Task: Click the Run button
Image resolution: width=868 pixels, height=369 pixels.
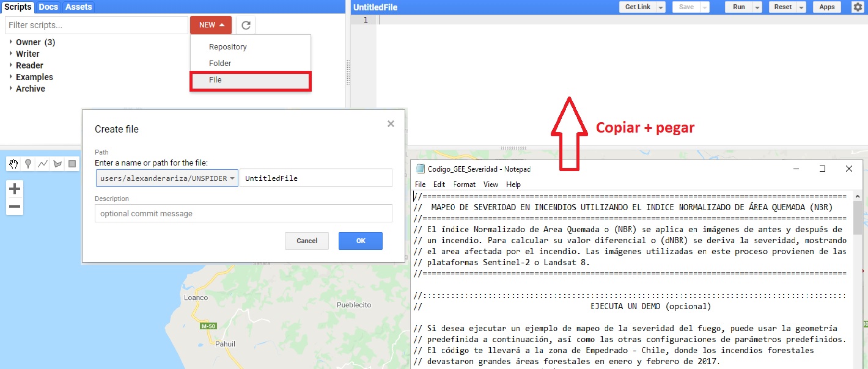Action: (x=738, y=7)
